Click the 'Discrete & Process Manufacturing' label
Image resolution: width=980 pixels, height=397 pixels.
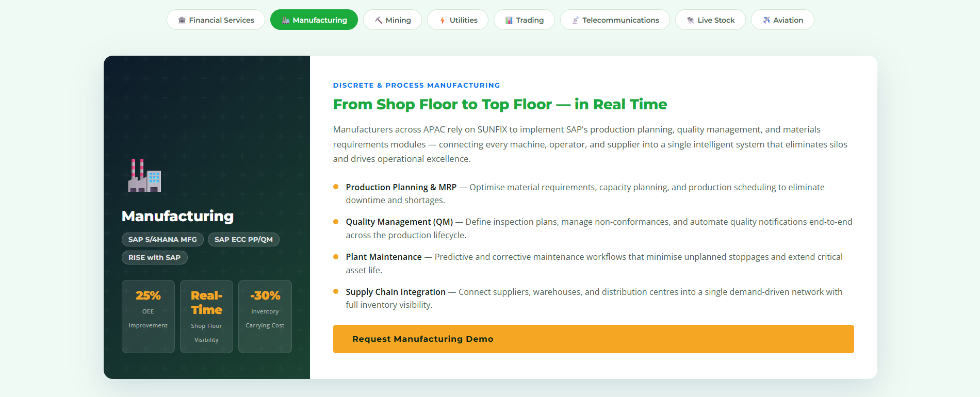(x=416, y=85)
